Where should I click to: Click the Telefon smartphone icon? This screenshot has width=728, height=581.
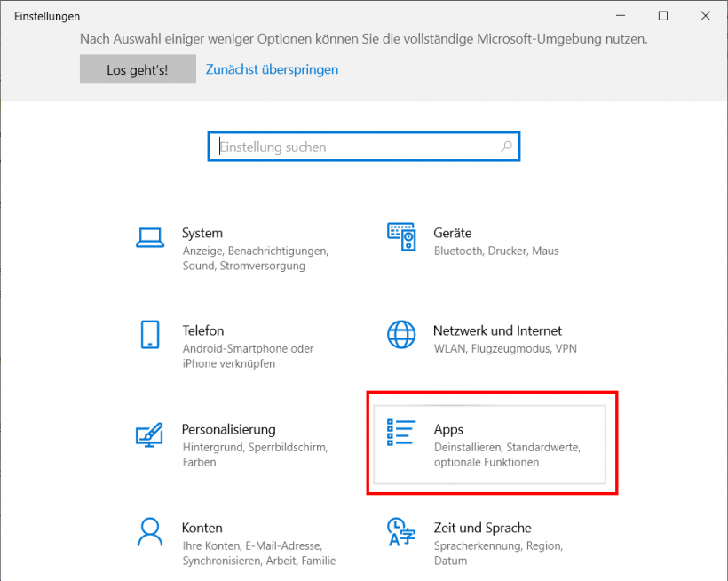point(150,336)
